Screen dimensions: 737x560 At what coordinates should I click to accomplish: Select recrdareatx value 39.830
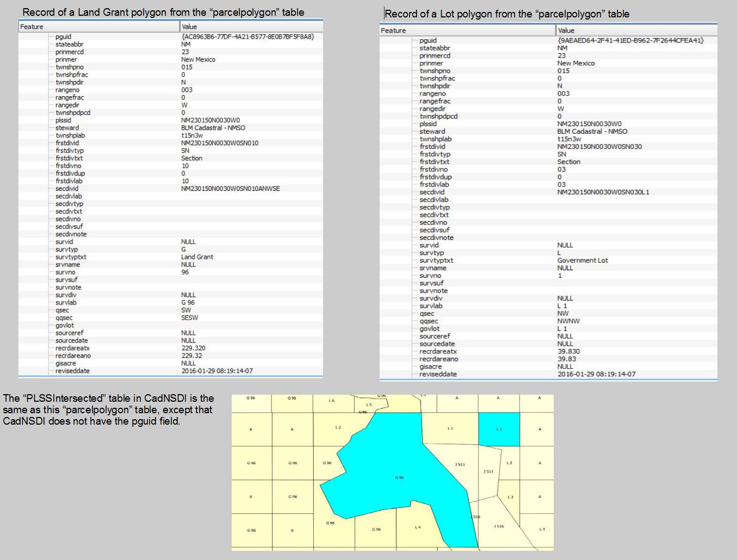click(x=568, y=351)
